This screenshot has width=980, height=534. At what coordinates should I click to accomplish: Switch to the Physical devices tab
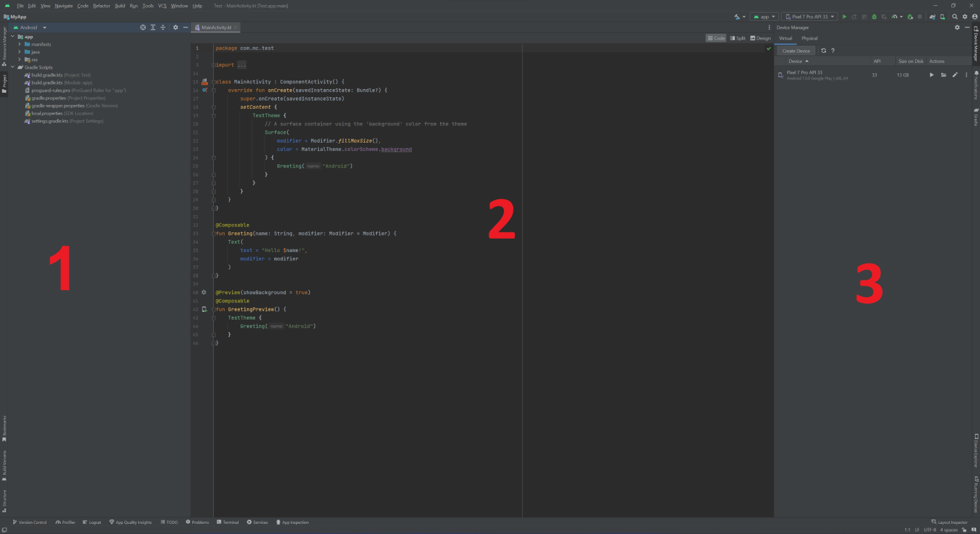point(809,38)
